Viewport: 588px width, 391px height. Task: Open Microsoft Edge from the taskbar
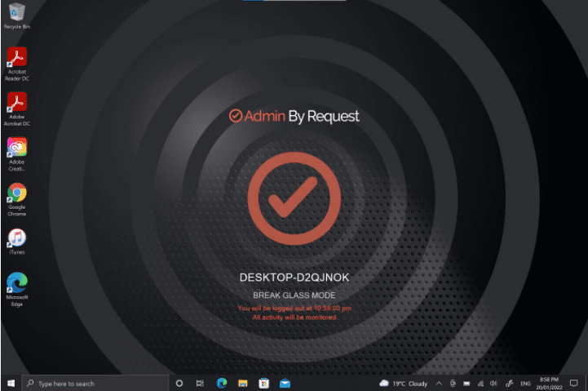click(222, 383)
